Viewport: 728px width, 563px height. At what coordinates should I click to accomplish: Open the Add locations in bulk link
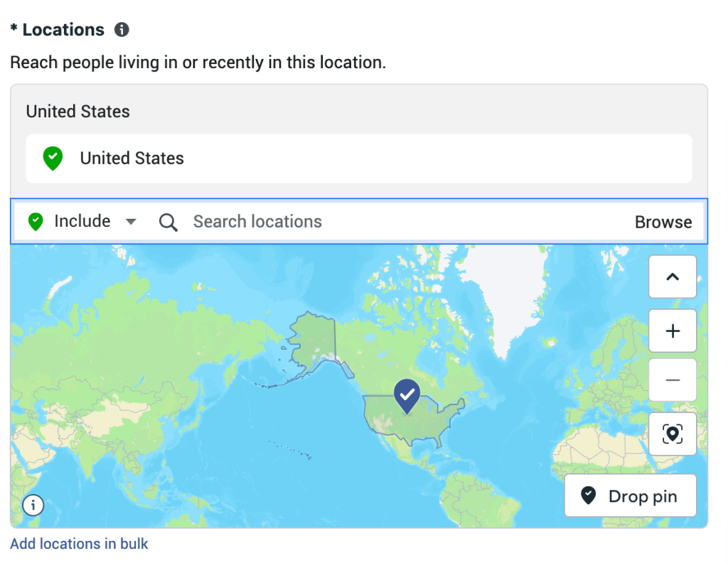click(x=79, y=544)
